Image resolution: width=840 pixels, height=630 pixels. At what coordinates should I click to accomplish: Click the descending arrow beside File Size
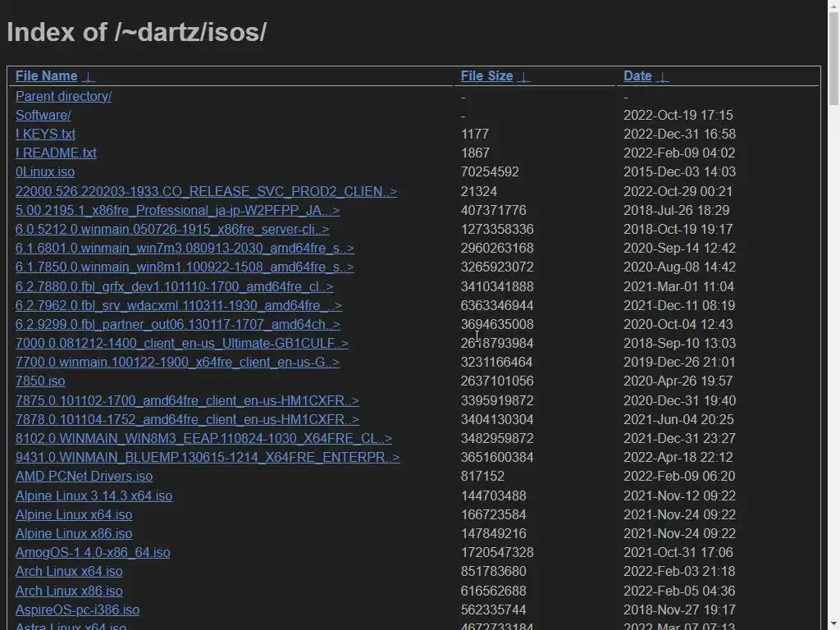pyautogui.click(x=524, y=76)
